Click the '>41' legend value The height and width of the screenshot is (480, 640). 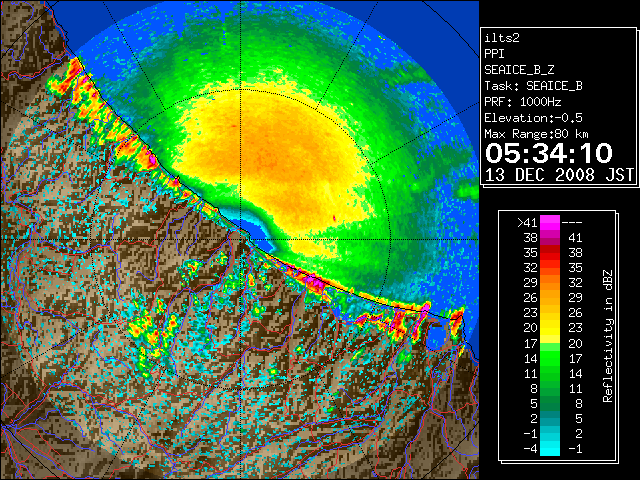pos(527,223)
